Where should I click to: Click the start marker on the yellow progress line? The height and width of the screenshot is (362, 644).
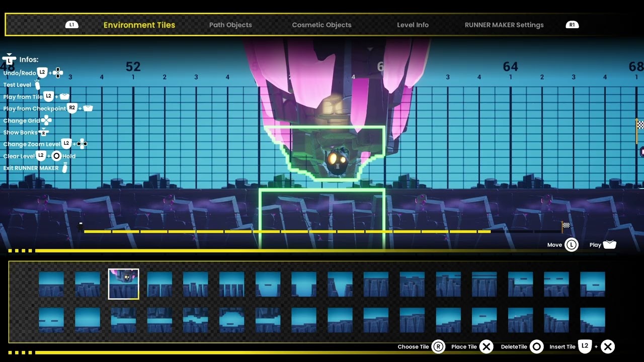tap(80, 227)
